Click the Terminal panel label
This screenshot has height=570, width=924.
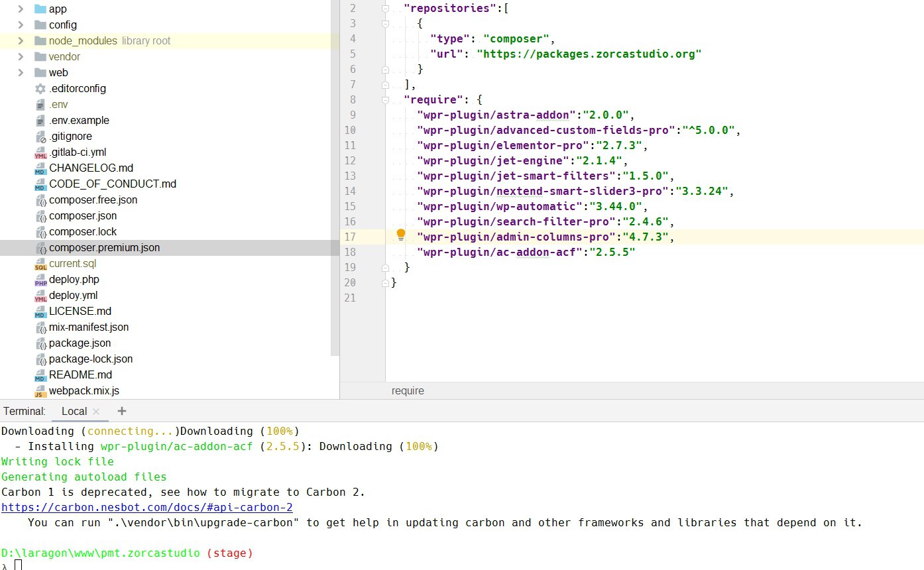[x=25, y=411]
